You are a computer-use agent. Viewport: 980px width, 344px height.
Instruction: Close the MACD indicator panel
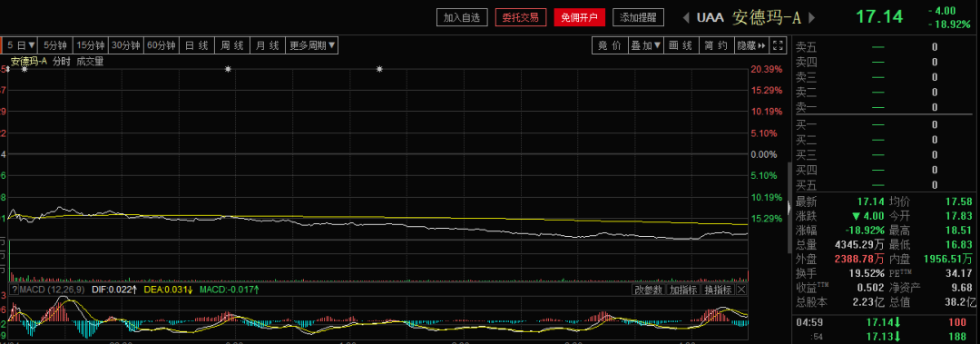[x=741, y=290]
